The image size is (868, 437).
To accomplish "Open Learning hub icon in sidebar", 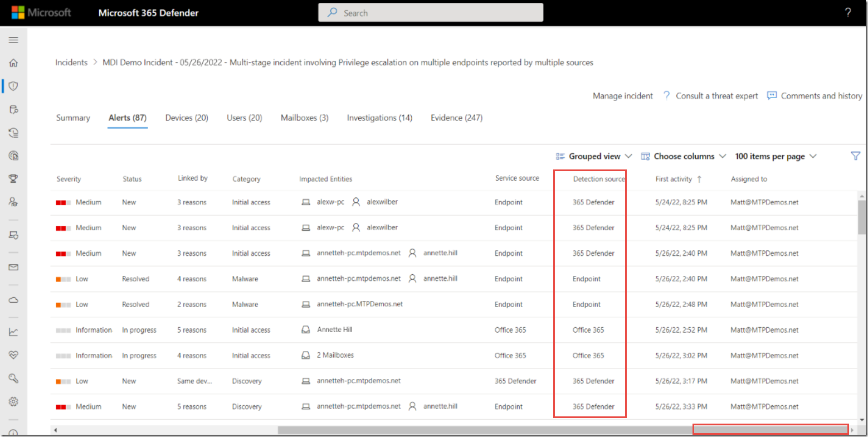I will pos(13,201).
